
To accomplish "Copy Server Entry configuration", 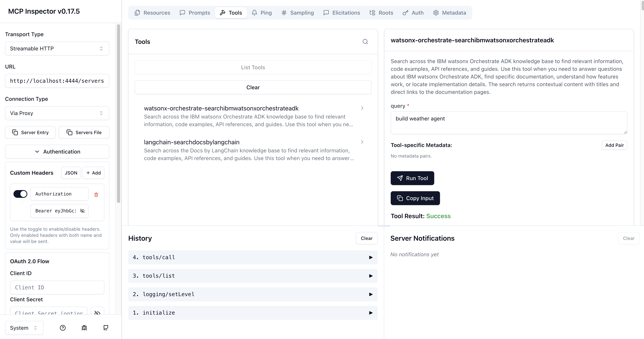I will point(30,132).
